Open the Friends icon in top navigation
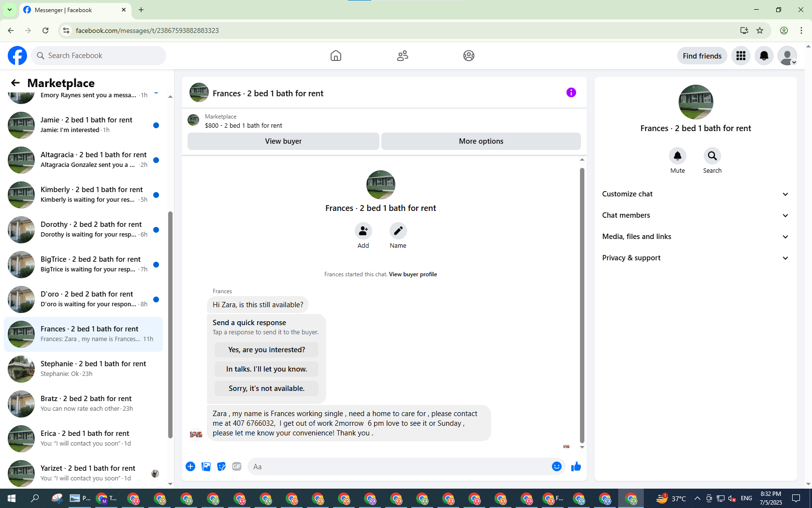Image resolution: width=812 pixels, height=508 pixels. pyautogui.click(x=402, y=56)
